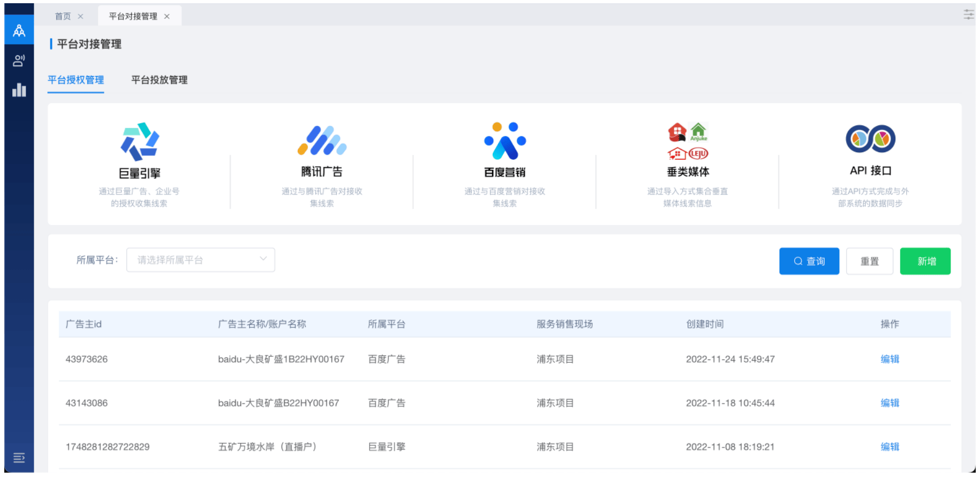Open the settings sliders icon at top right
Image resolution: width=980 pixels, height=478 pixels.
pyautogui.click(x=968, y=14)
